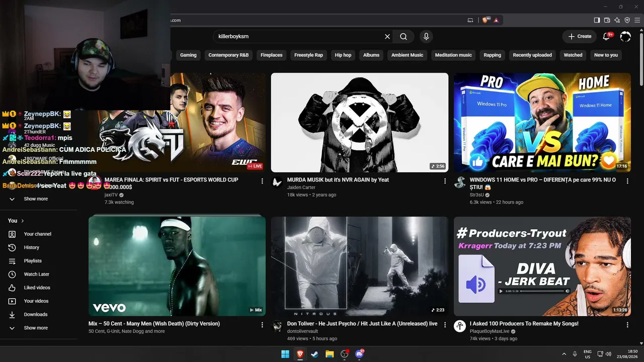
Task: Open the You section chevron header
Action: pyautogui.click(x=16, y=221)
